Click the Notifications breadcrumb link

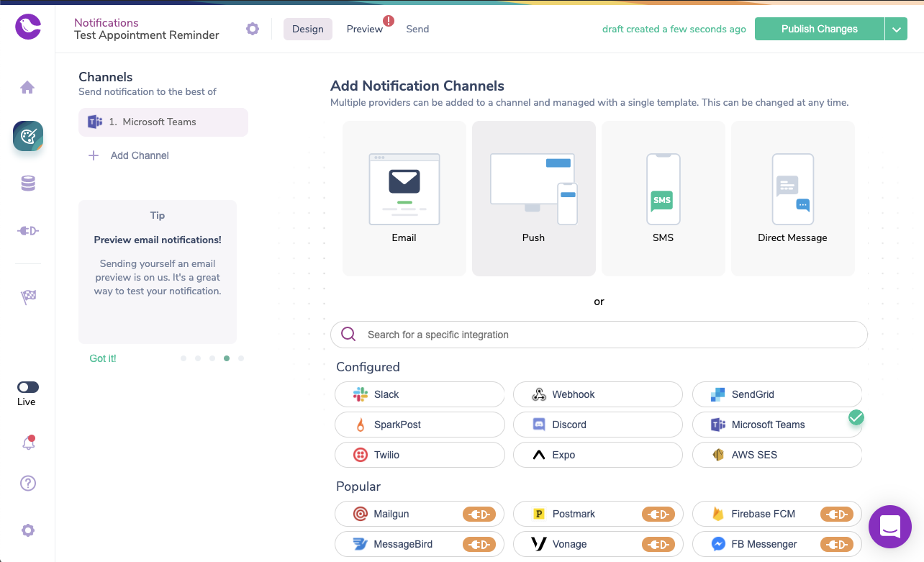tap(107, 22)
